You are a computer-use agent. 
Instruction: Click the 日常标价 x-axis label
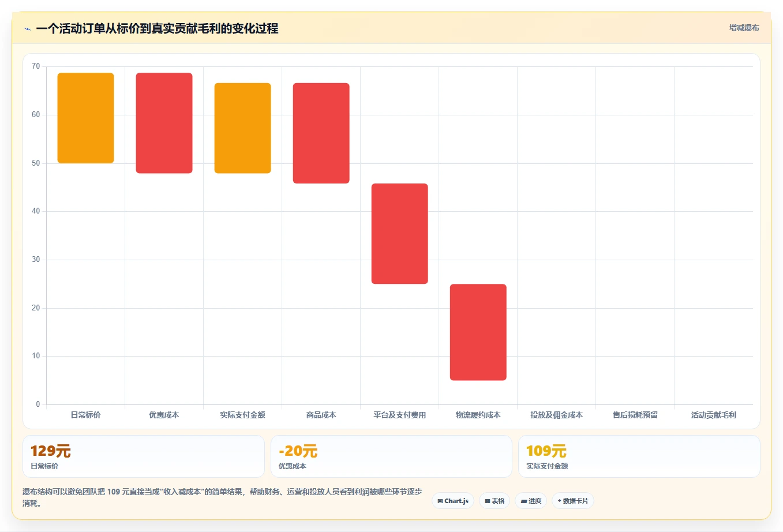[x=86, y=415]
